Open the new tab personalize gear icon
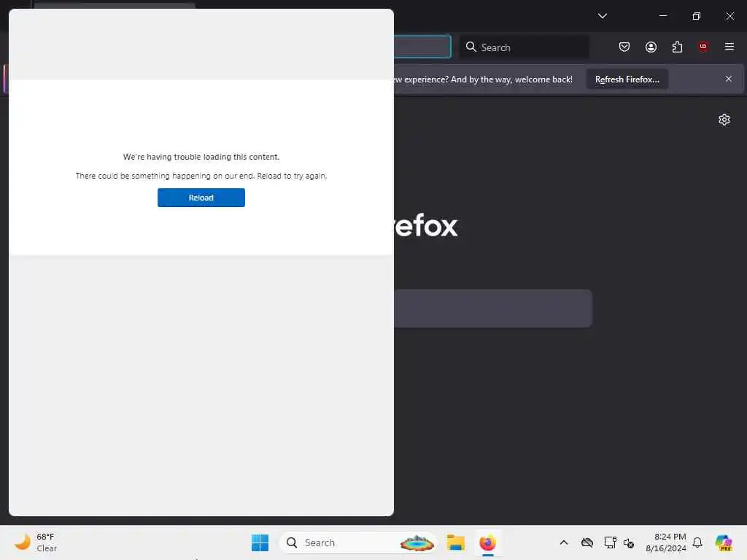The height and width of the screenshot is (560, 747). pyautogui.click(x=724, y=120)
